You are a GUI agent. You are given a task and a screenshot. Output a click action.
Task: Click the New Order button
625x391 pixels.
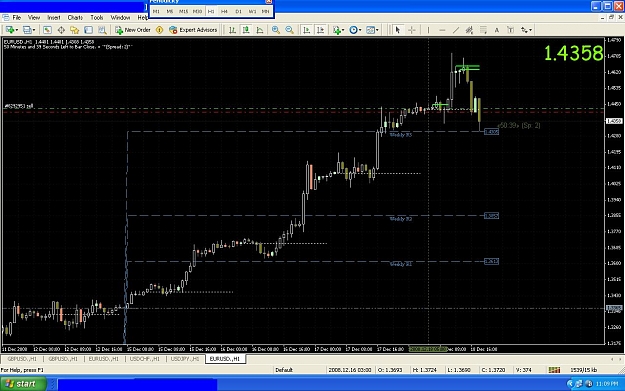(133, 30)
